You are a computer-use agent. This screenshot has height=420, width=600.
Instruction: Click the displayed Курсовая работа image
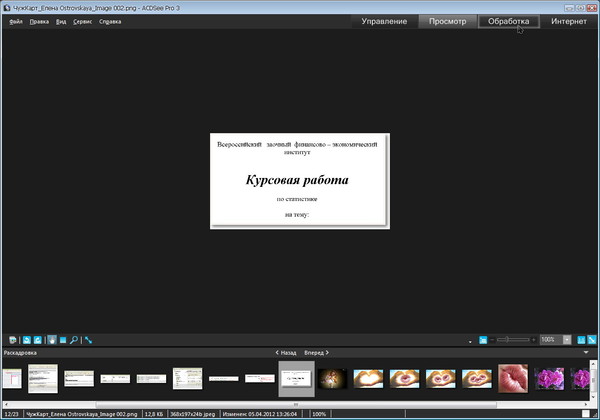coord(300,181)
